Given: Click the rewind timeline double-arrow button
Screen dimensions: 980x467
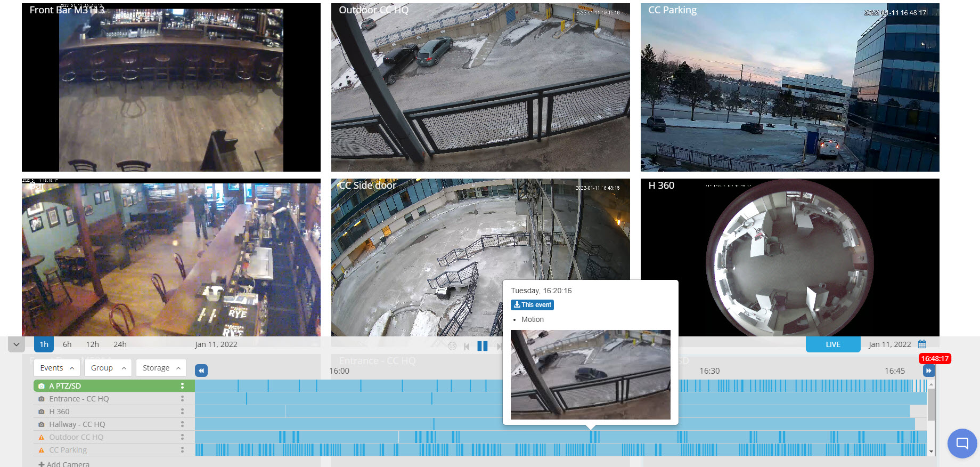Looking at the screenshot, I should click(x=201, y=371).
